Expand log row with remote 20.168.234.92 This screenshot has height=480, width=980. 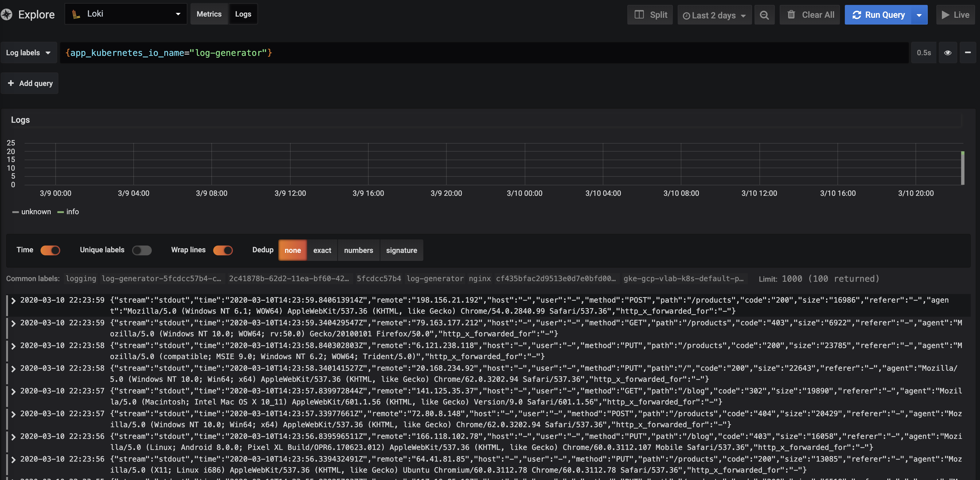point(13,369)
